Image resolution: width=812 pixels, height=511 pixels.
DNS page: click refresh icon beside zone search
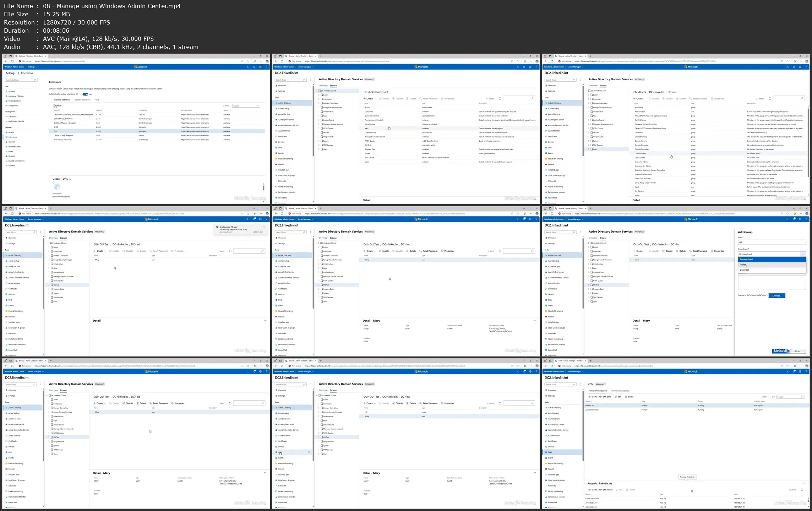click(773, 397)
